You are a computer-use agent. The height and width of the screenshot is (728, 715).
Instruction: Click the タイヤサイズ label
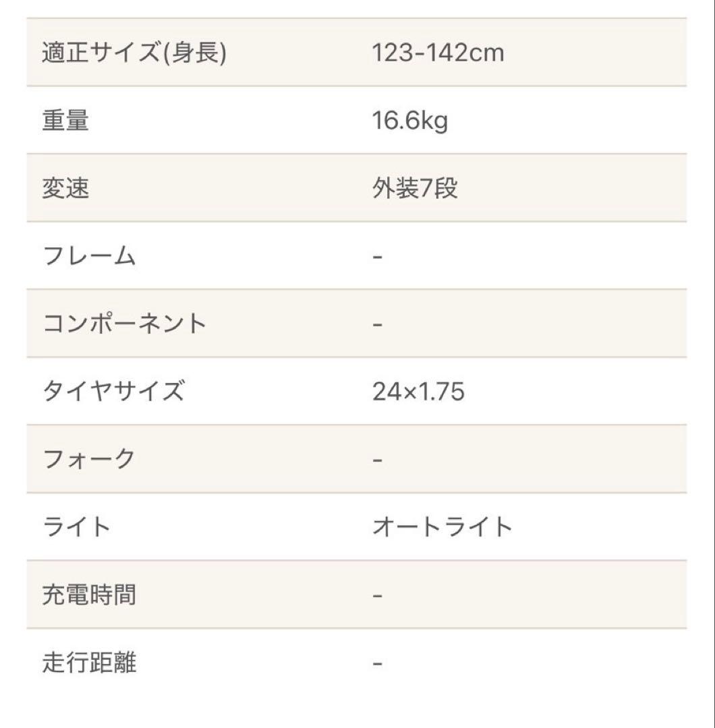113,391
